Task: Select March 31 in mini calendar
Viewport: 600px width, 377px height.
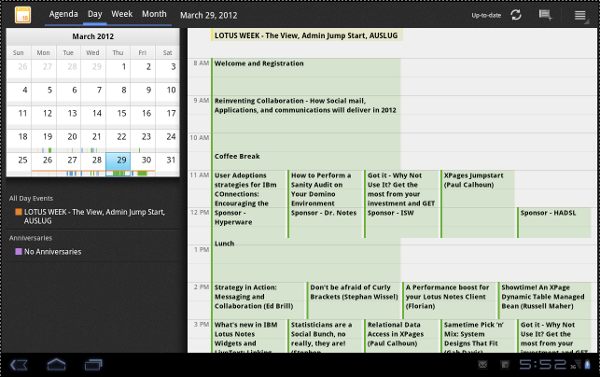Action: point(168,163)
